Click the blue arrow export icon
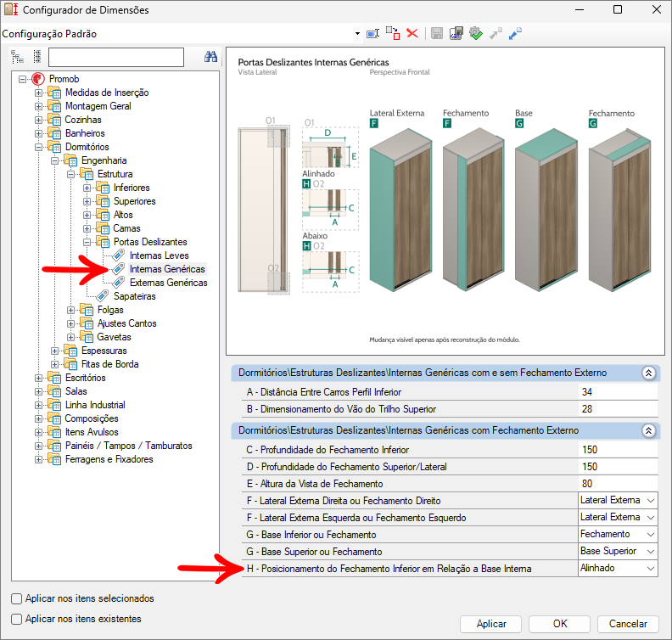Screen dimensions: 672x640 [x=515, y=34]
